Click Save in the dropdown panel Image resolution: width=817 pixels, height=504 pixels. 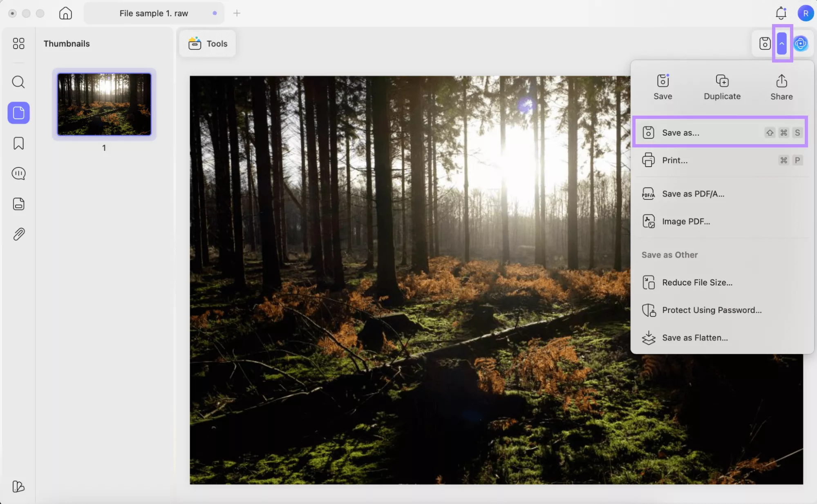663,87
